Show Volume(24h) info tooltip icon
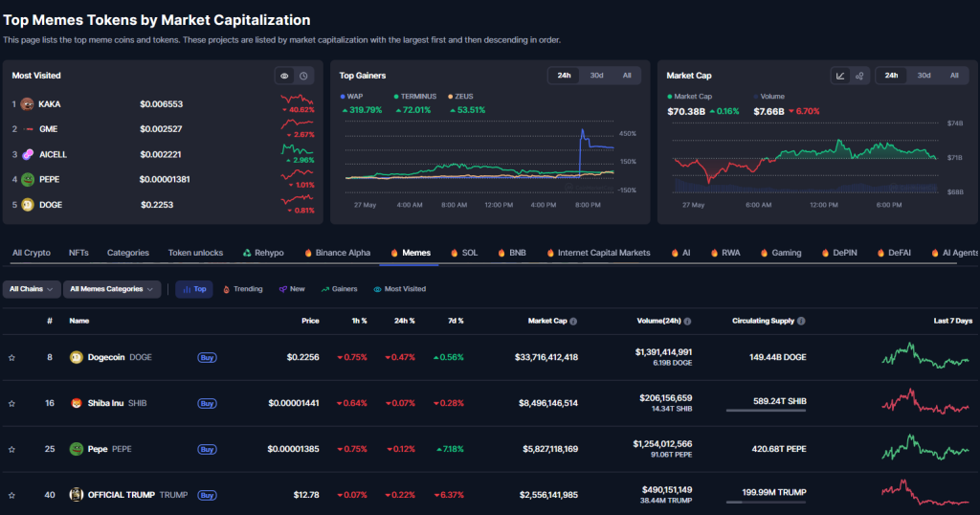The image size is (980, 515). click(x=687, y=322)
